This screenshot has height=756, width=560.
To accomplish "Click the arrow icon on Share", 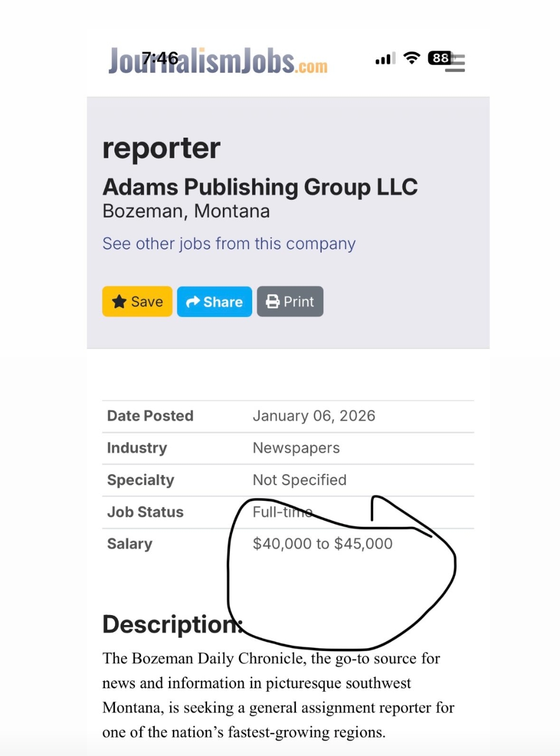I will pos(193,301).
